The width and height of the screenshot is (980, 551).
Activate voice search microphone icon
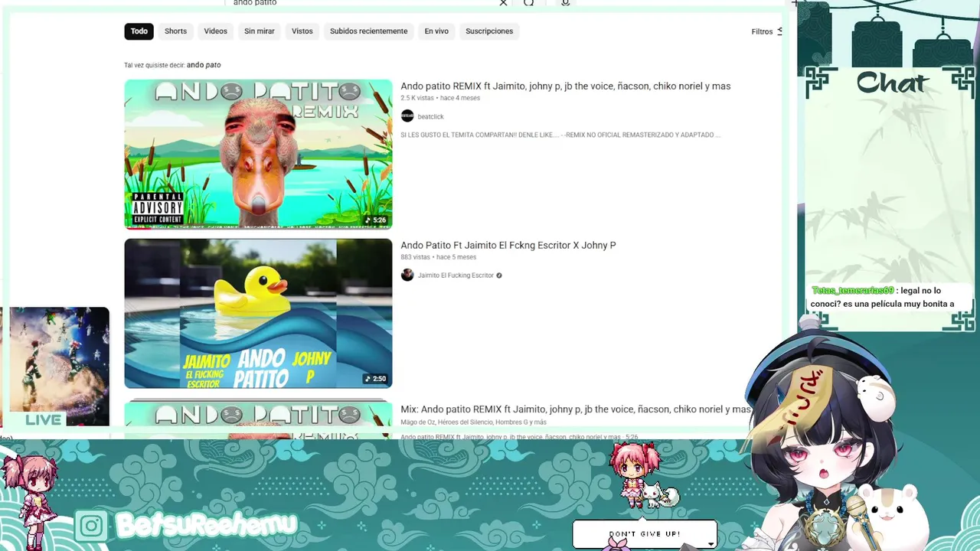pyautogui.click(x=565, y=3)
